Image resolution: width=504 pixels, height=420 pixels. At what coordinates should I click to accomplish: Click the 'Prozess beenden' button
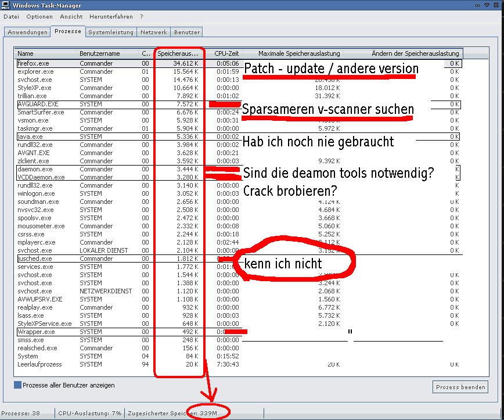[460, 387]
